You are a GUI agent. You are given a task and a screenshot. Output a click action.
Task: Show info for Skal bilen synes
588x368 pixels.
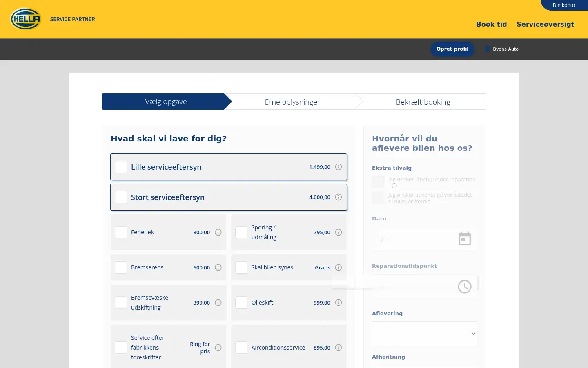pos(339,267)
